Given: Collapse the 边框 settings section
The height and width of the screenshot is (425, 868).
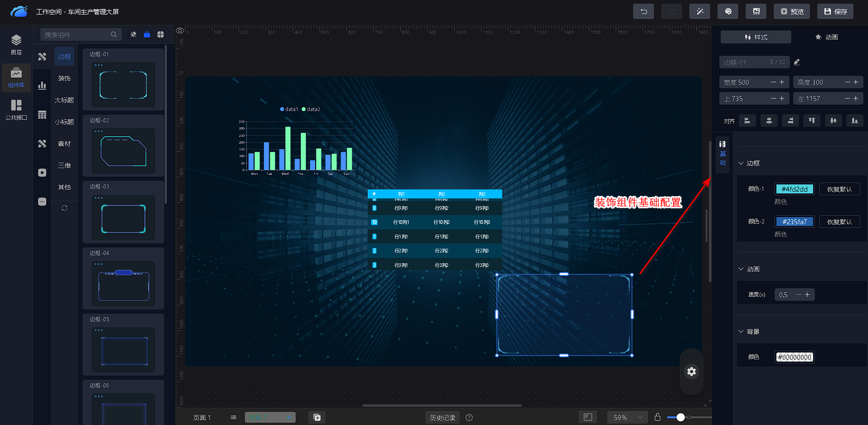Looking at the screenshot, I should tap(741, 163).
